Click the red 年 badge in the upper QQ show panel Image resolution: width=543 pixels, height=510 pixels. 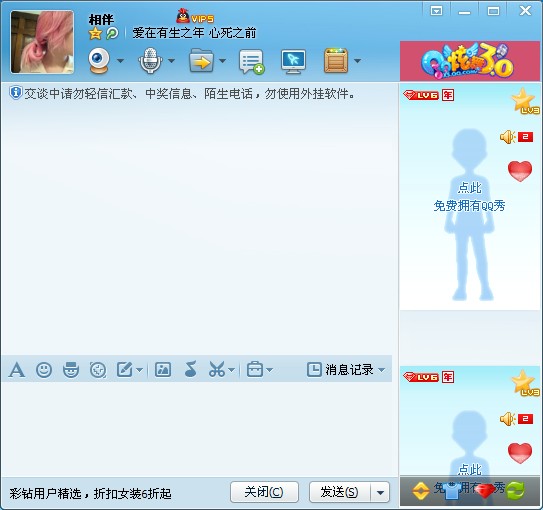(448, 95)
